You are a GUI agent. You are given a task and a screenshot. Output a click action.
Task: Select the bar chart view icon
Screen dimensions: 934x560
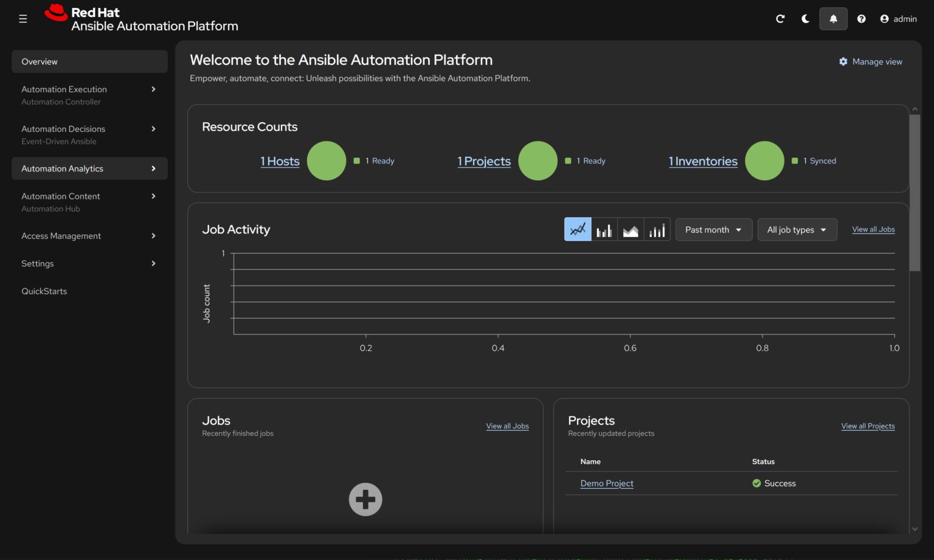coord(604,229)
